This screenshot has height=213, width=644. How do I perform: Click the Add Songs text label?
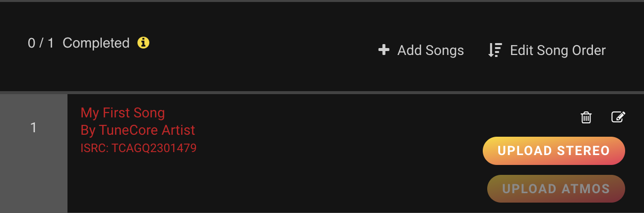(430, 51)
